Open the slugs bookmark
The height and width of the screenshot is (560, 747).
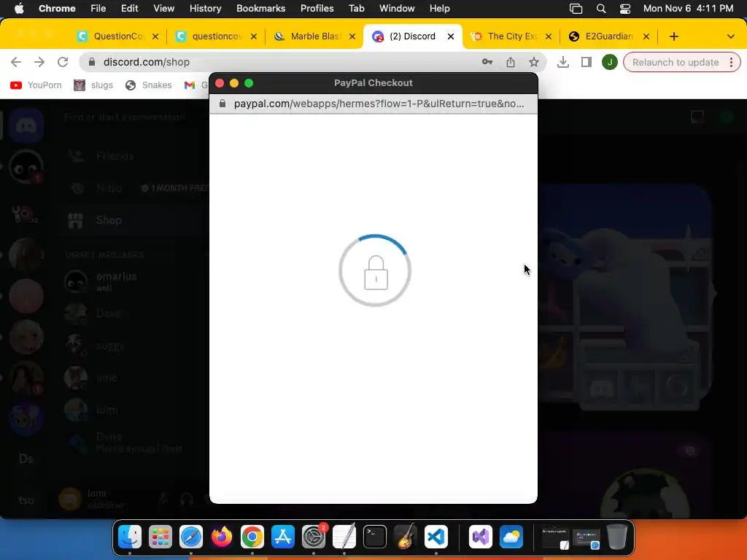(x=93, y=85)
